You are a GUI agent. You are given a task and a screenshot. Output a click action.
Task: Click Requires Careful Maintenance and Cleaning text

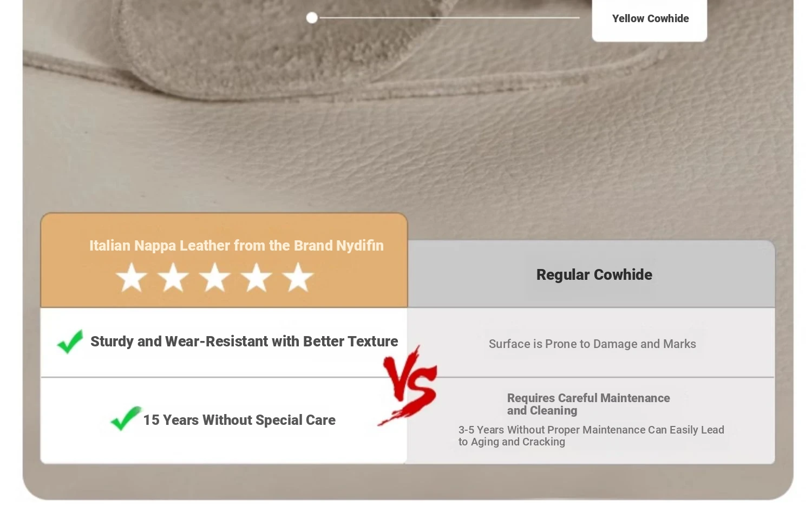click(588, 404)
